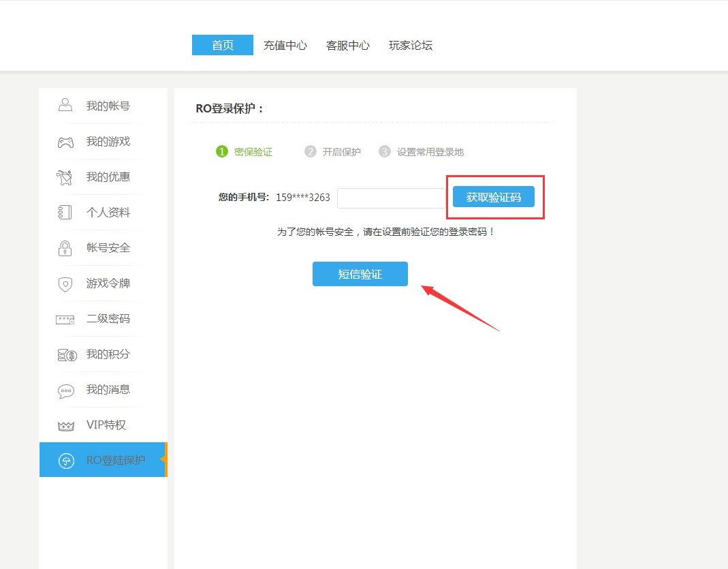Click the notebook icon beside 个人资料
728x569 pixels.
pyautogui.click(x=65, y=213)
